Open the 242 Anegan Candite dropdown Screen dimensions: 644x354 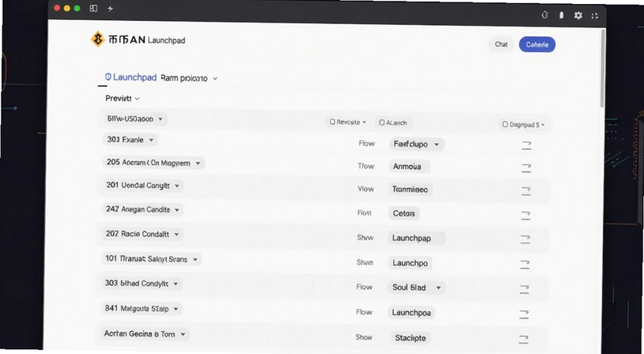pyautogui.click(x=142, y=209)
